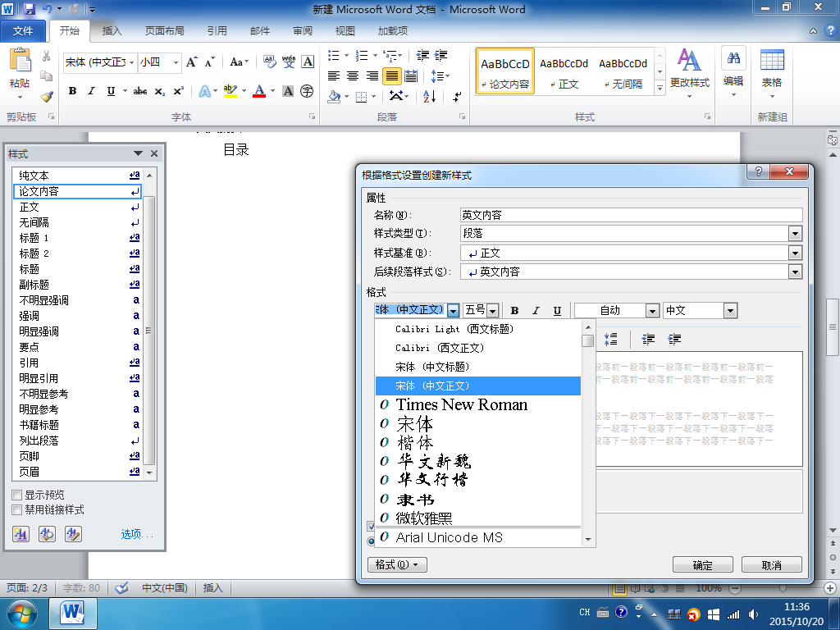Image resolution: width=840 pixels, height=630 pixels.
Task: Click the Word icon on the taskbar
Action: click(x=73, y=614)
